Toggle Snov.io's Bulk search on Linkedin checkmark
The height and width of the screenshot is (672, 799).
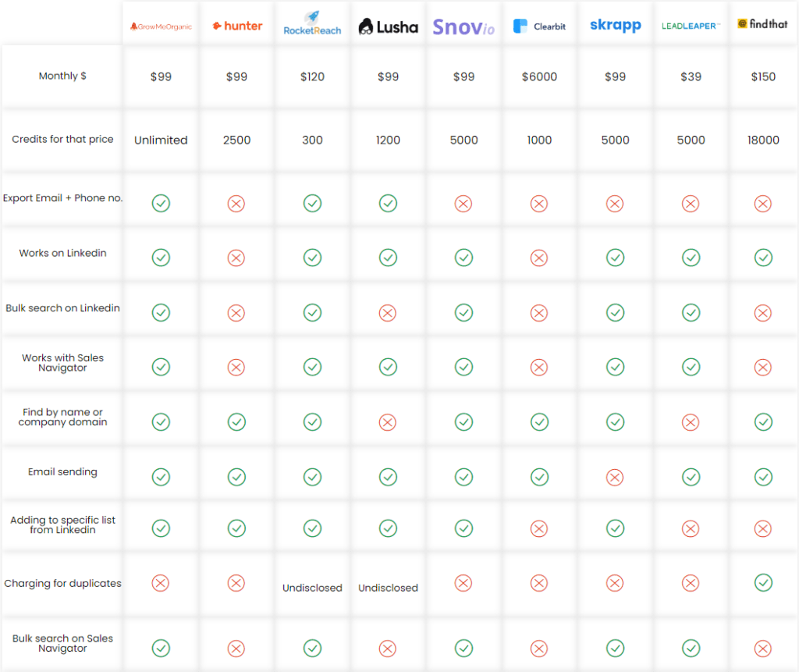tap(463, 313)
